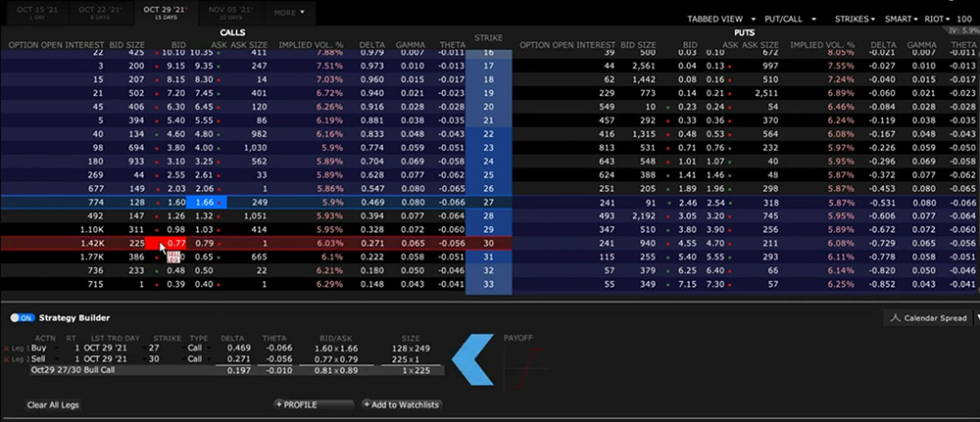This screenshot has height=422, width=980.
Task: Open the SMART exchange dropdown
Action: tap(901, 20)
